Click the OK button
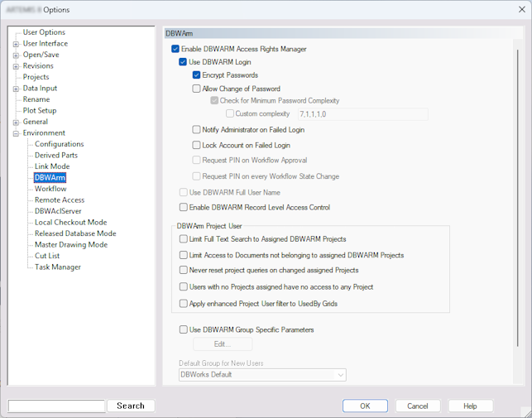 365,406
